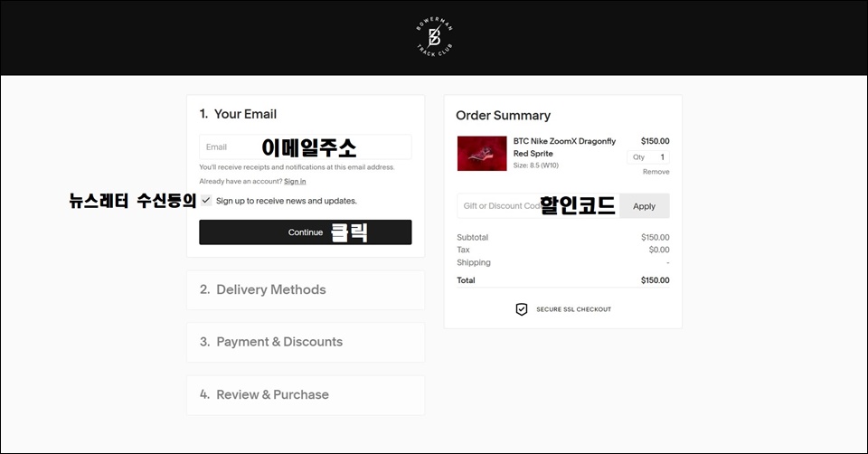
Task: Click the 'Size: 8.5 (W10)' text
Action: pyautogui.click(x=536, y=165)
